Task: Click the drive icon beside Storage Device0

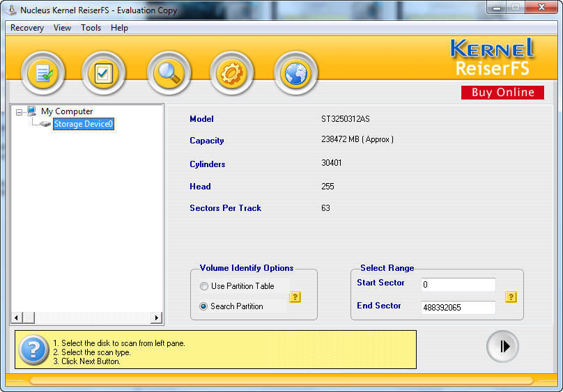Action: (x=45, y=124)
